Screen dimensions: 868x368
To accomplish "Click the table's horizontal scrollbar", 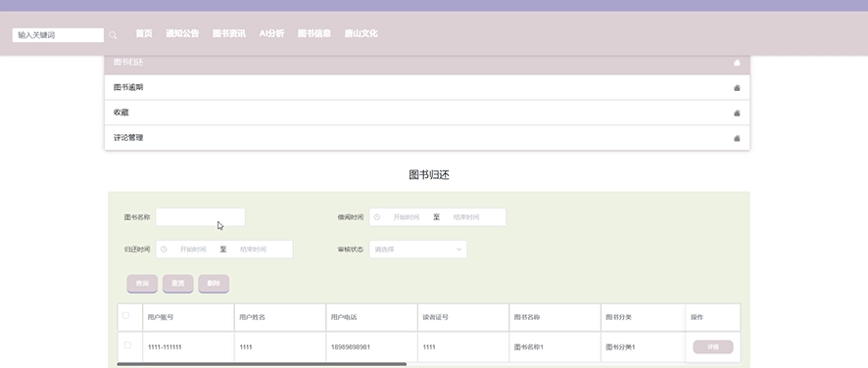I will 262,364.
